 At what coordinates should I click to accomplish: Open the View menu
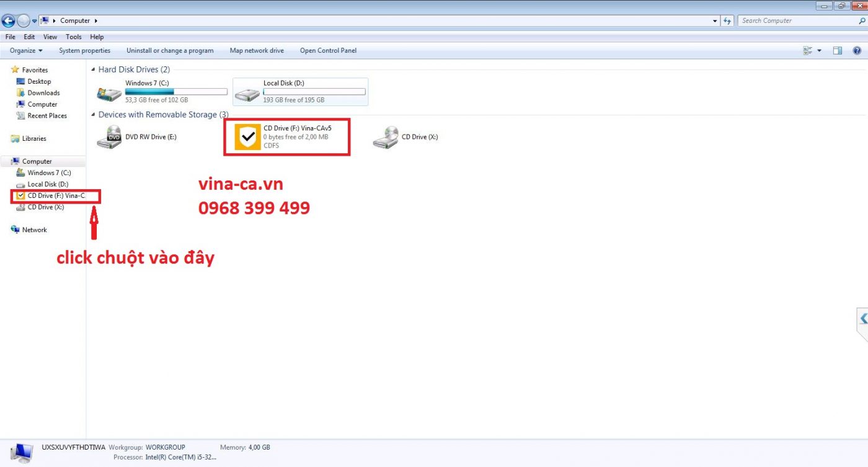(50, 37)
